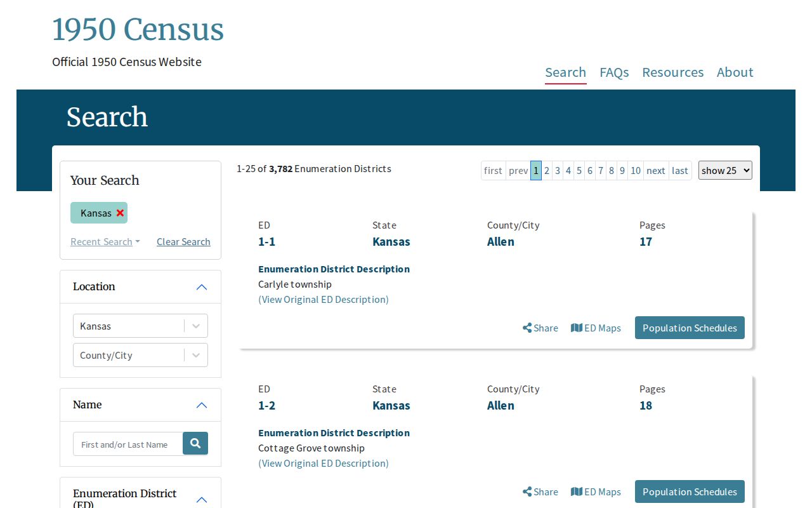Click the name search magnifier button
Image resolution: width=812 pixels, height=508 pixels.
point(195,443)
